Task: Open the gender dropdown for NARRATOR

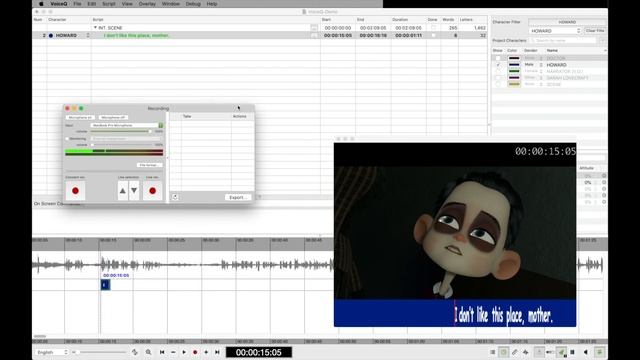Action: click(533, 71)
